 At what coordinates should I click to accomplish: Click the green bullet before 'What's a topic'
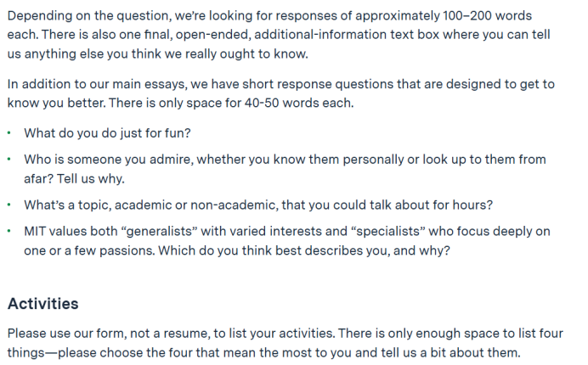[9, 205]
